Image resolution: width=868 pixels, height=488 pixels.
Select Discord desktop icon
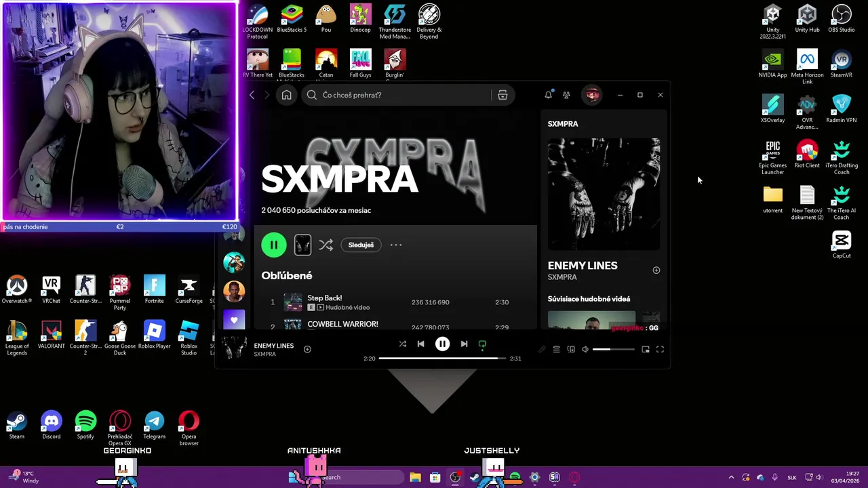click(51, 426)
